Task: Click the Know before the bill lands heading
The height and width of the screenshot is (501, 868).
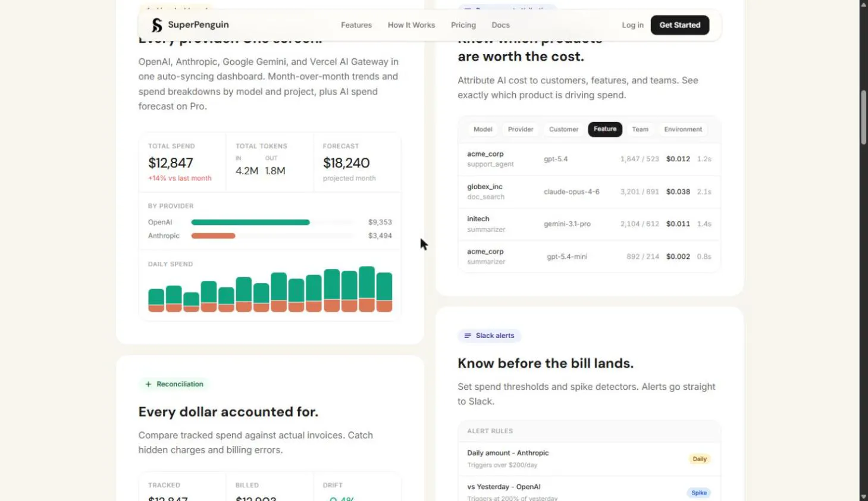Action: [546, 364]
